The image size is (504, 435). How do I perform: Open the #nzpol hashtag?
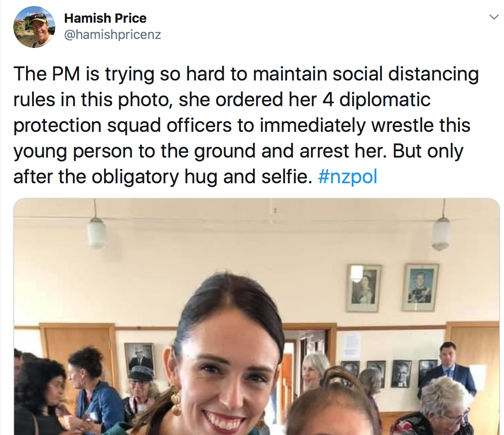tap(348, 176)
